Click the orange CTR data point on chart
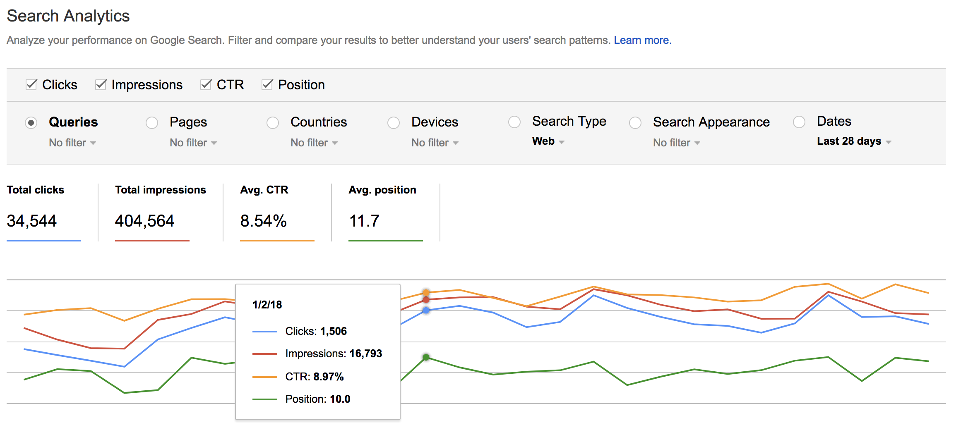The image size is (980, 430). click(426, 293)
